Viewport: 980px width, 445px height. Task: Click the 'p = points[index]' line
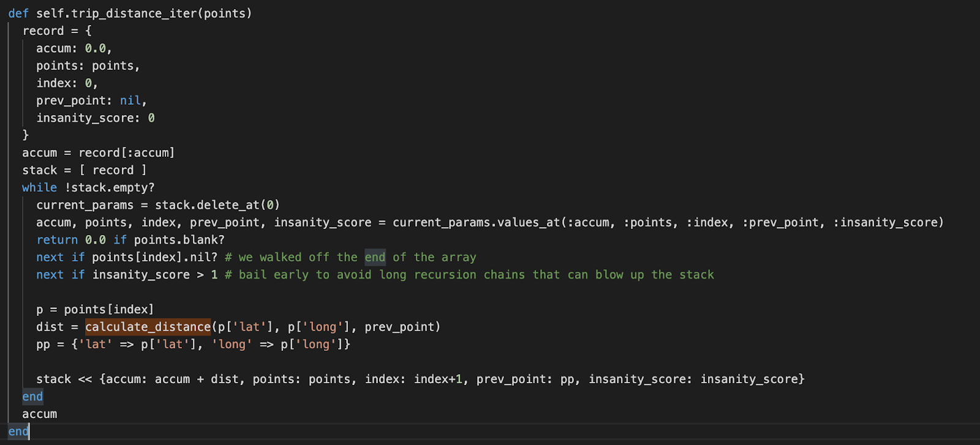click(x=95, y=310)
